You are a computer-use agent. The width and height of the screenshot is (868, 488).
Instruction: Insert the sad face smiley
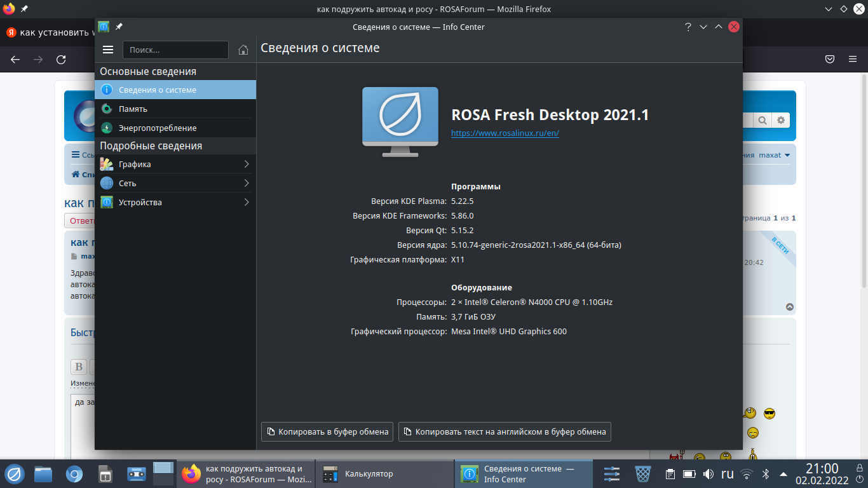pos(753,433)
